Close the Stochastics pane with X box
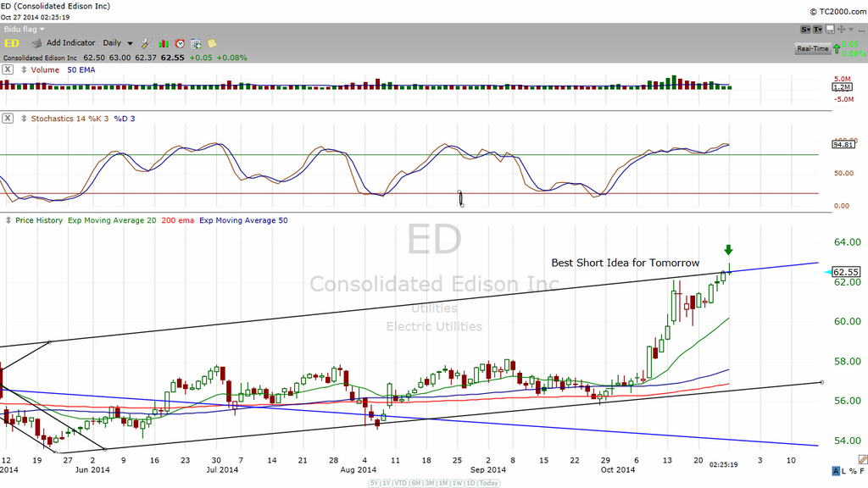Image resolution: width=868 pixels, height=488 pixels. (x=7, y=119)
